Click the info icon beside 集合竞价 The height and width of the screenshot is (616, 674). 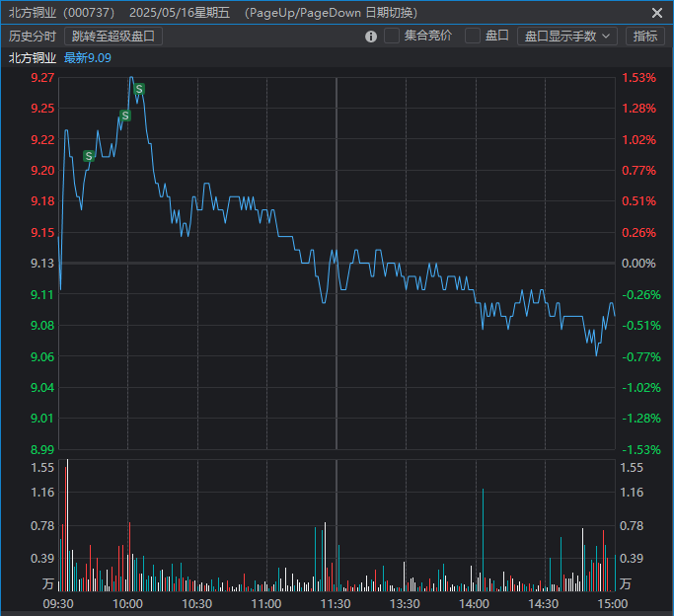click(x=371, y=37)
